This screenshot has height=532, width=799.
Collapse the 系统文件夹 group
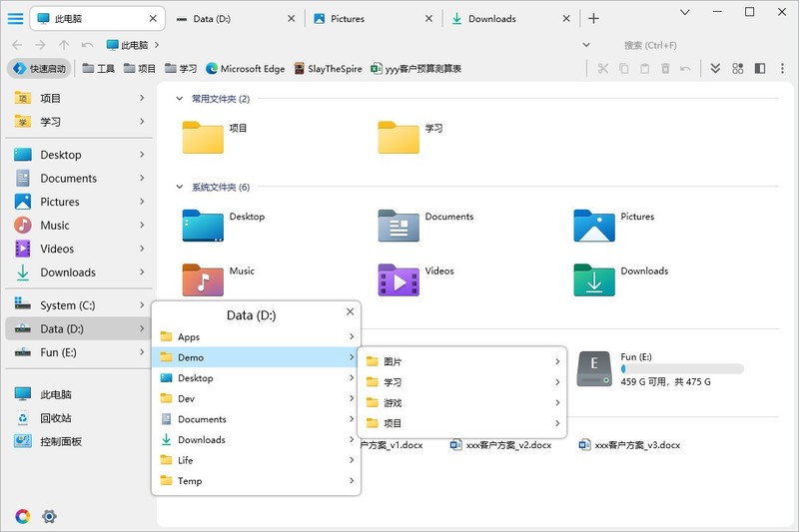point(180,187)
